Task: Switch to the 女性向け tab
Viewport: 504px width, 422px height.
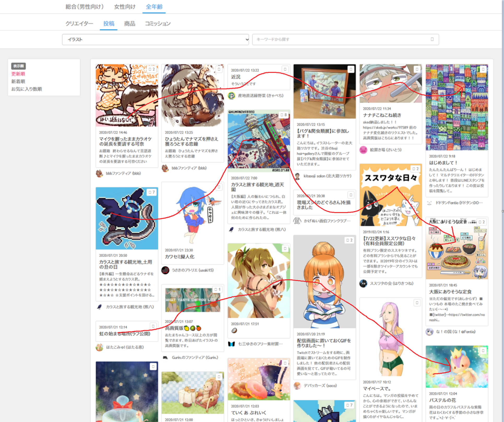Action: 125,7
